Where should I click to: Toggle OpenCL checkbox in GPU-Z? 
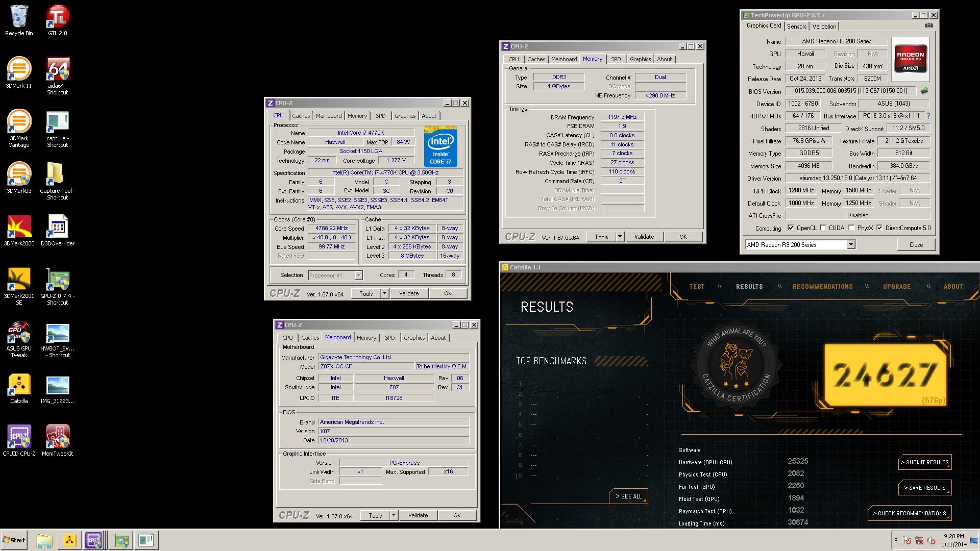[791, 228]
